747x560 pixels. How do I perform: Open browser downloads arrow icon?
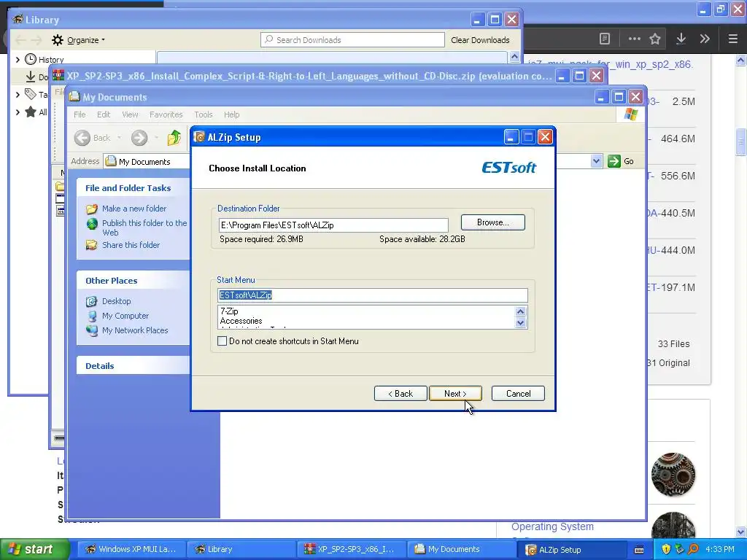pos(681,39)
